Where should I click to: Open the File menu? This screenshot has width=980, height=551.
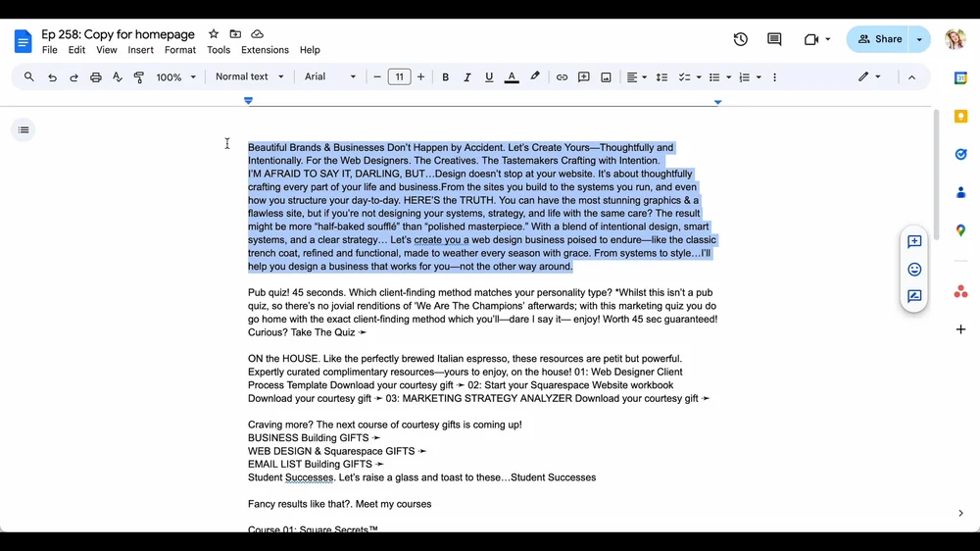tap(49, 50)
